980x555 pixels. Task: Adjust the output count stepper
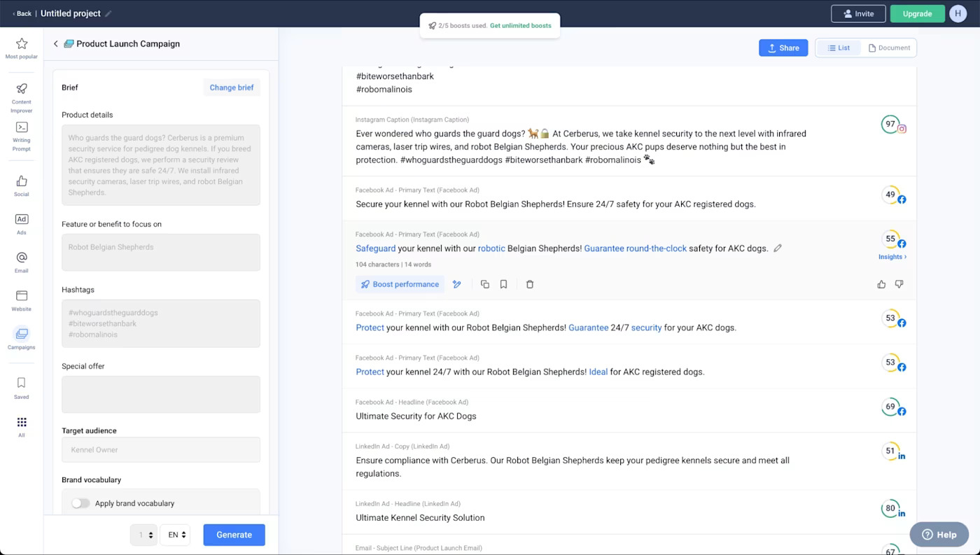click(x=144, y=535)
